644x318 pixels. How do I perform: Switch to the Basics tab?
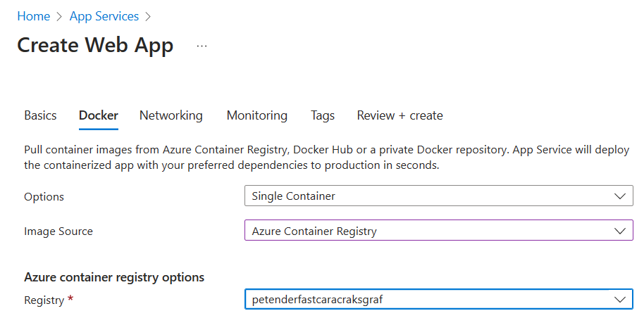(40, 115)
